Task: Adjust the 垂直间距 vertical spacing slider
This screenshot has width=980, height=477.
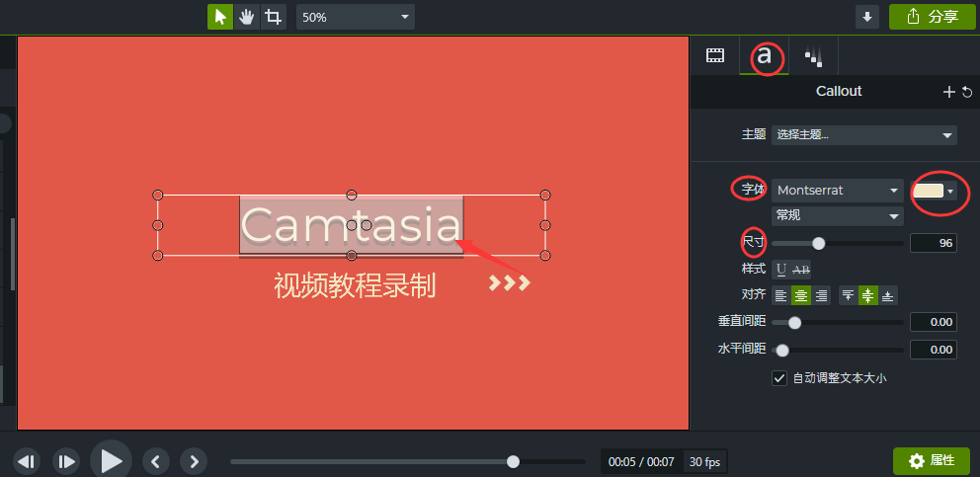Action: (x=794, y=323)
